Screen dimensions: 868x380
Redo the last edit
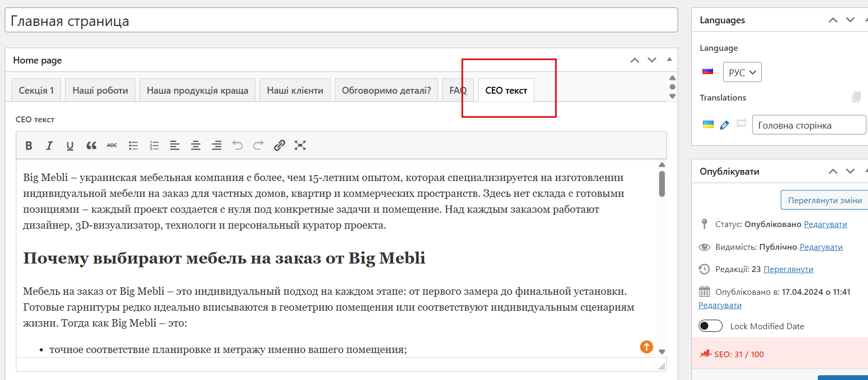(258, 146)
